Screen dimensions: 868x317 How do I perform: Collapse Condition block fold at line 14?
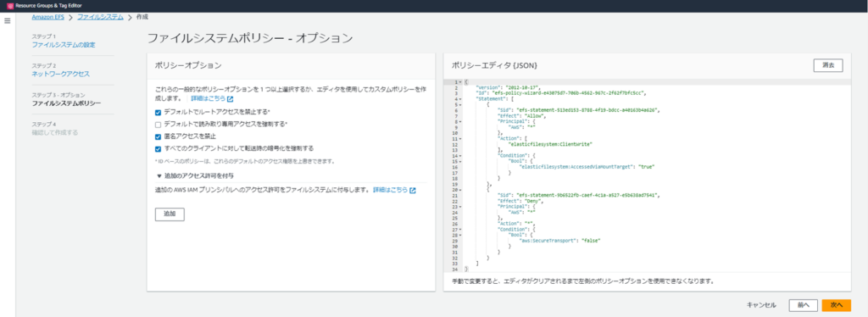coord(460,156)
